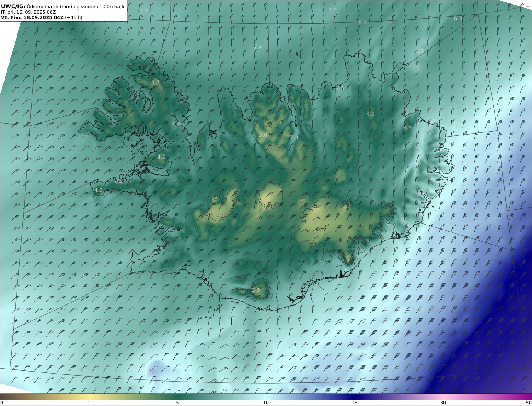Click the 4.2 value label
Viewport: 532px width, 406px height.
[371, 114]
